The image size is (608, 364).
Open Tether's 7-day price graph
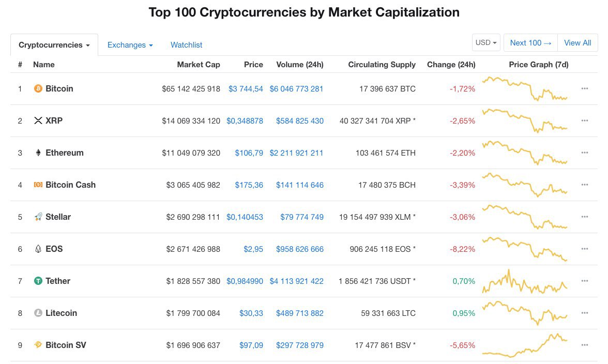[525, 281]
